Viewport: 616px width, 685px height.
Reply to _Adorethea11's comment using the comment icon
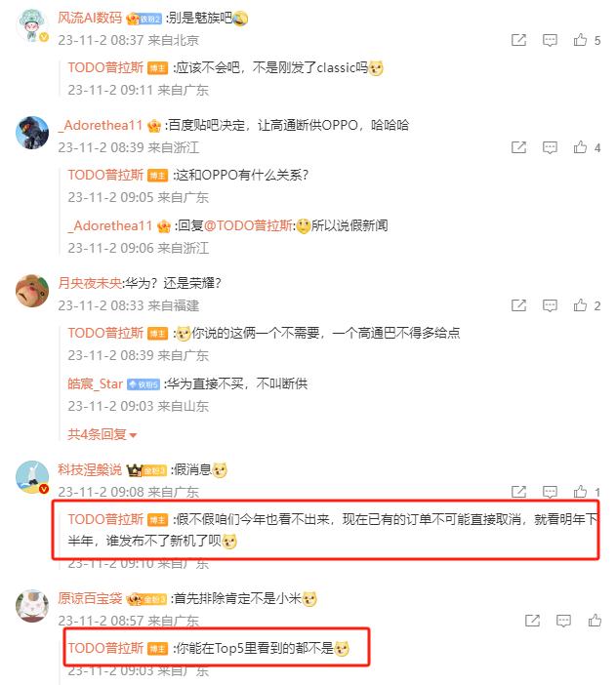point(550,147)
